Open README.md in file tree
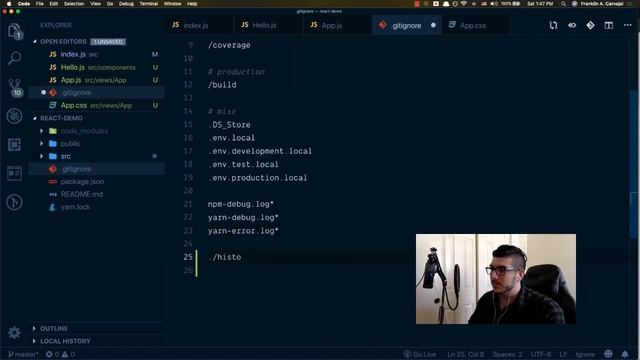The image size is (640, 360). 97,194
